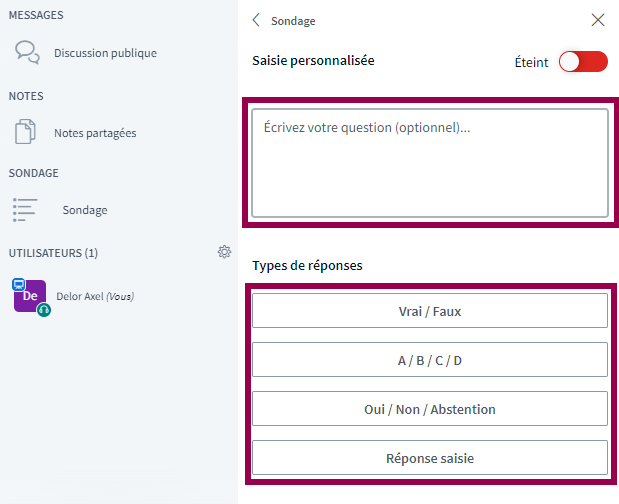Go back using the chevron beside Sondage
Viewport: 619px width, 504px height.
click(257, 20)
